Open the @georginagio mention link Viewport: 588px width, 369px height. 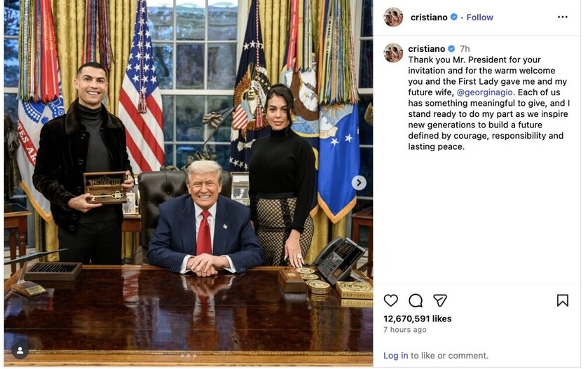point(484,92)
